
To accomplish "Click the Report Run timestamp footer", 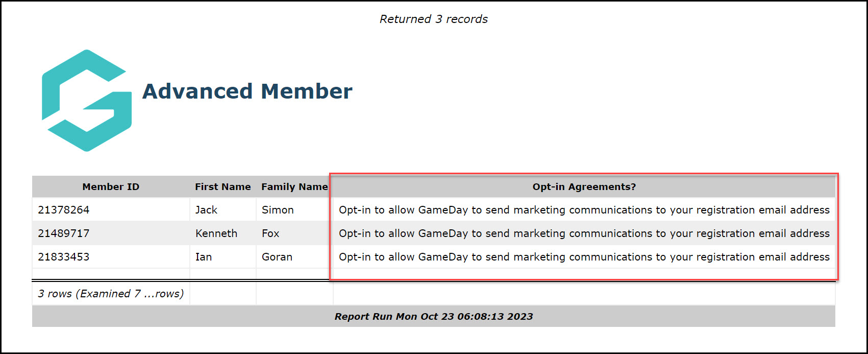I will click(x=434, y=317).
